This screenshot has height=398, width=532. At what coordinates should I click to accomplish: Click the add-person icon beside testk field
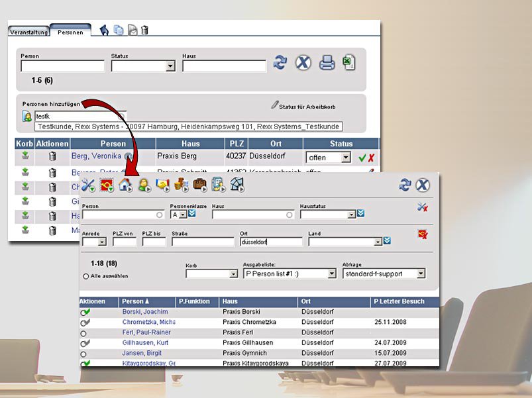(27, 117)
